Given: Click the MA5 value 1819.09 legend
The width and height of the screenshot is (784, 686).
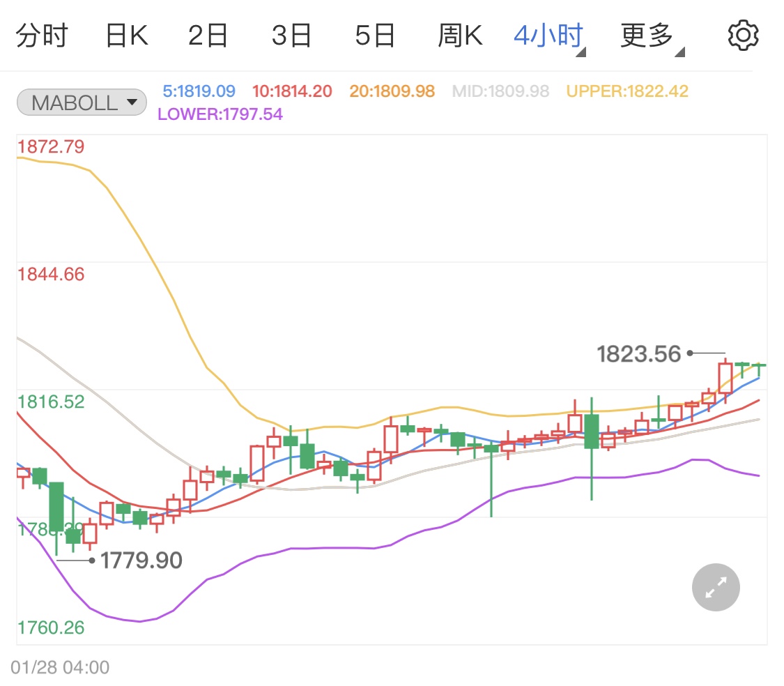Looking at the screenshot, I should (x=199, y=91).
